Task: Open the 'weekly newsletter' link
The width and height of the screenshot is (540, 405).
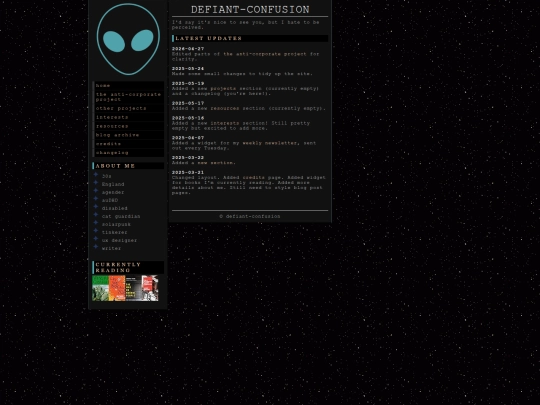Action: pos(270,143)
